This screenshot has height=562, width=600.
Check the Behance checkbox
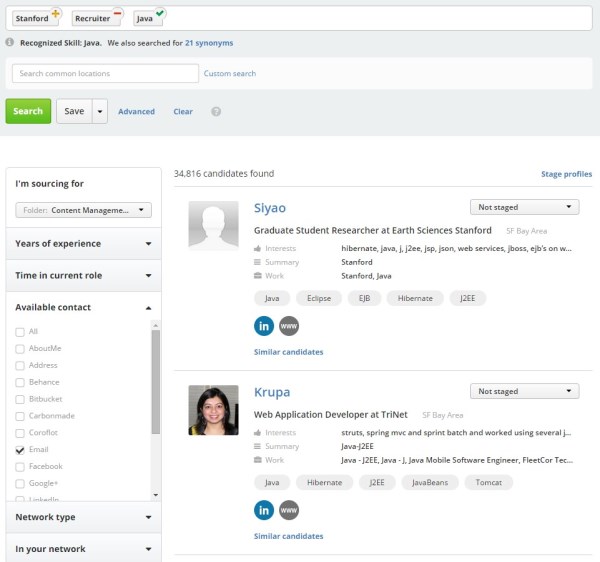pyautogui.click(x=20, y=383)
